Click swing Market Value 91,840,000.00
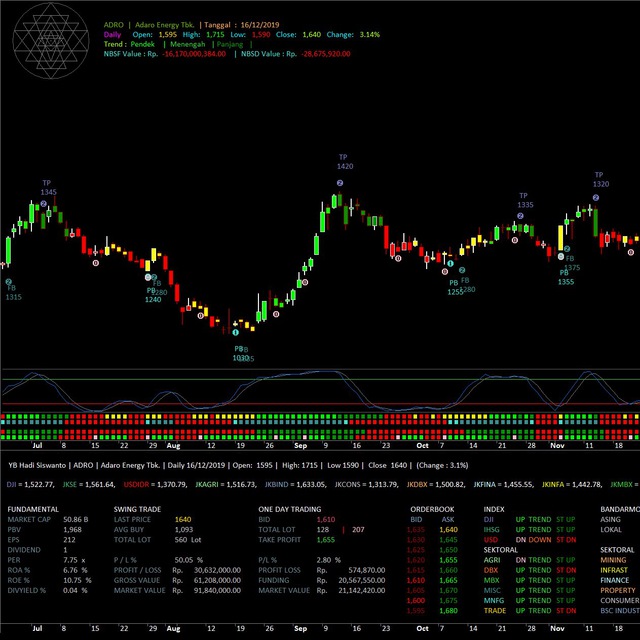 [217, 591]
